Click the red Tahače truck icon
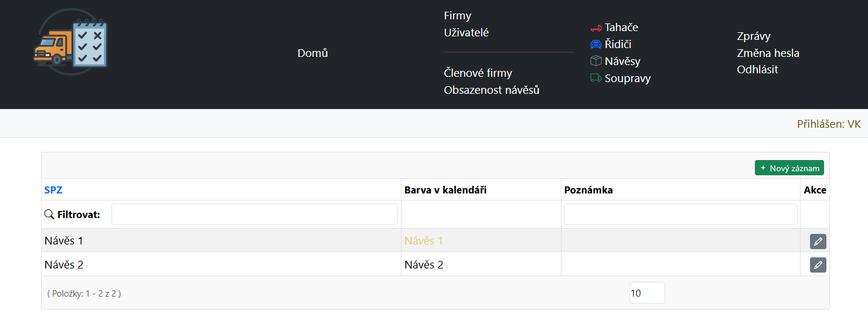The height and width of the screenshot is (323, 868). [596, 28]
